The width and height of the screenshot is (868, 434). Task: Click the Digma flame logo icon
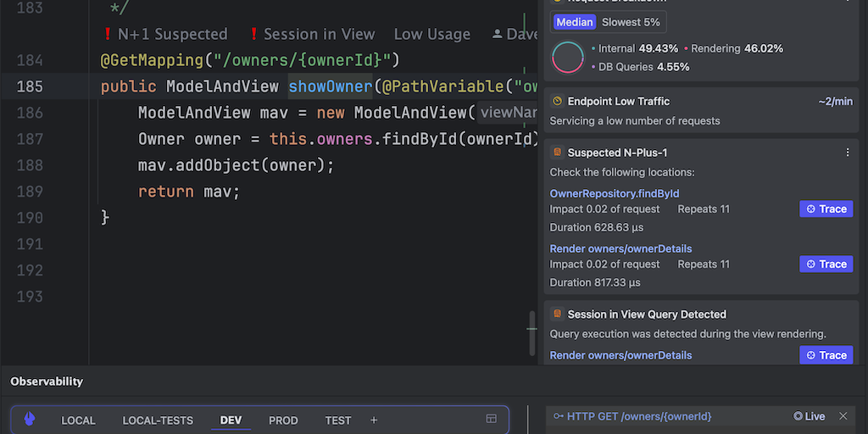click(30, 420)
